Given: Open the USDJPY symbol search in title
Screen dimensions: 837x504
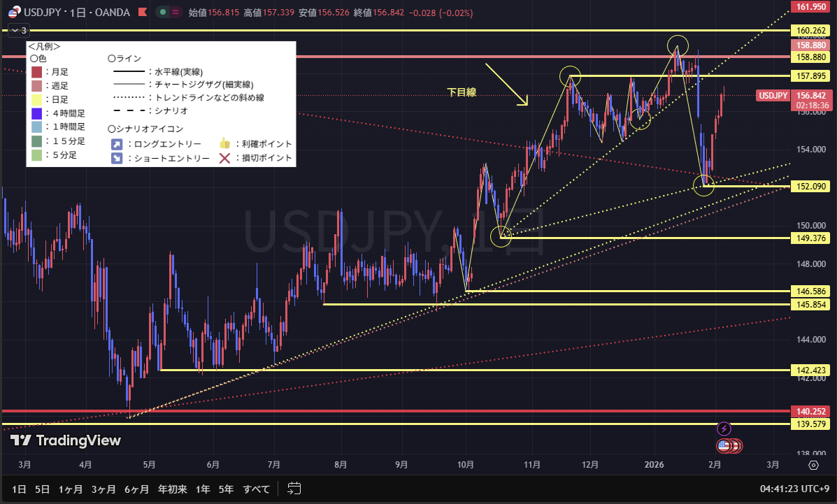Looking at the screenshot, I should pos(43,13).
